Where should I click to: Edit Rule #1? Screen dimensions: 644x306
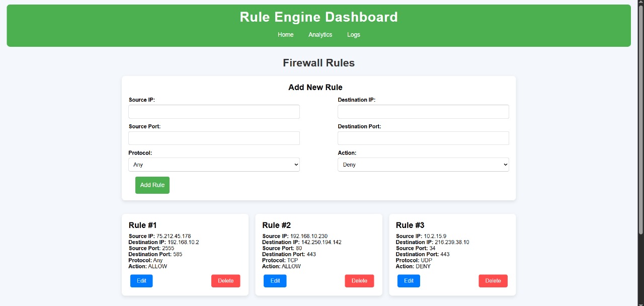pyautogui.click(x=141, y=281)
